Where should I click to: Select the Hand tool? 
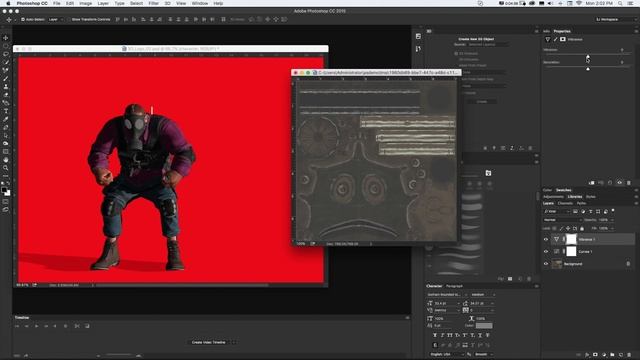6,160
